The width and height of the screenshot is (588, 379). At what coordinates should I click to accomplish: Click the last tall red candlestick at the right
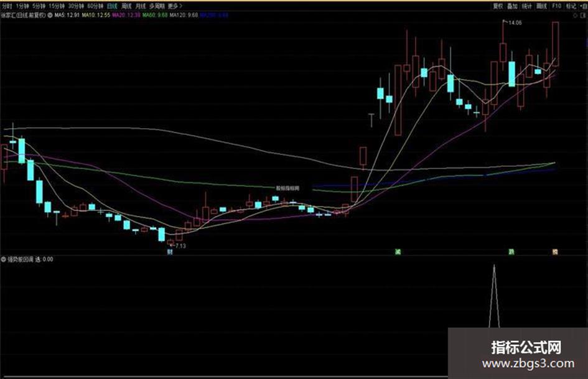(556, 44)
